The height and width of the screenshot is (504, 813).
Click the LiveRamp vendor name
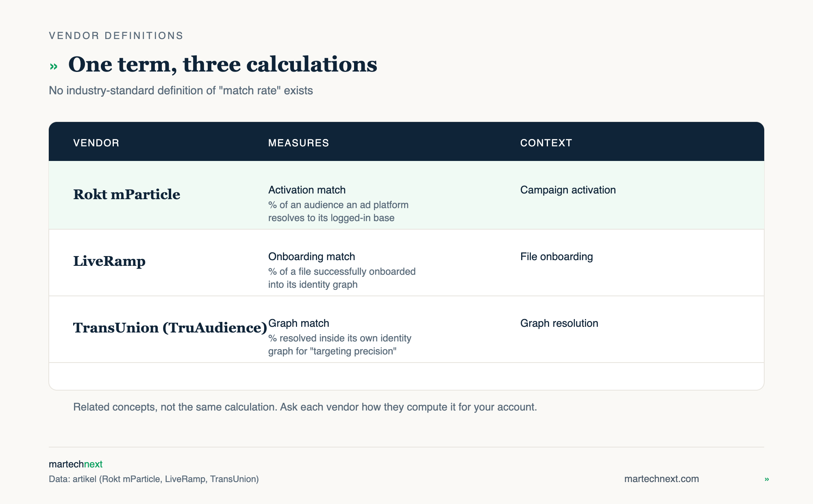coord(109,261)
